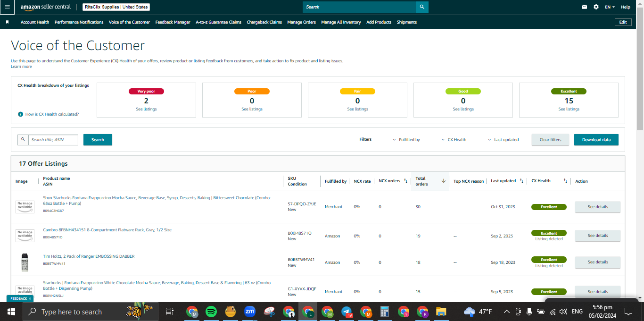Click the volume speaker tray icon
Screen dimensions: 644x321
click(x=563, y=312)
